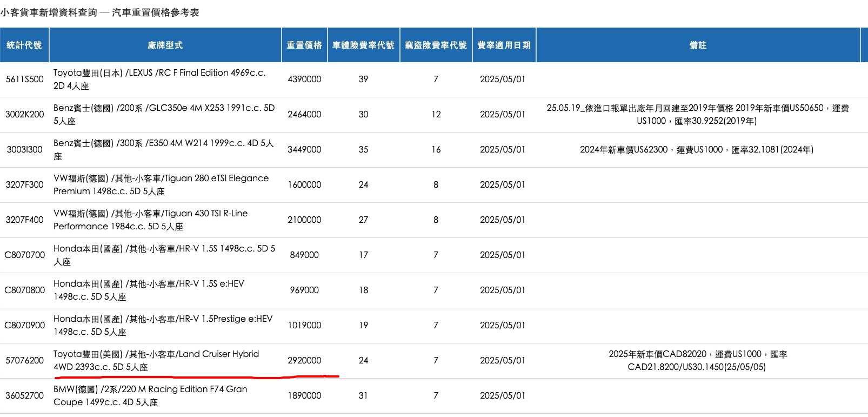Select code 36052700
Viewport: 868px width, 417px height.
(24, 395)
